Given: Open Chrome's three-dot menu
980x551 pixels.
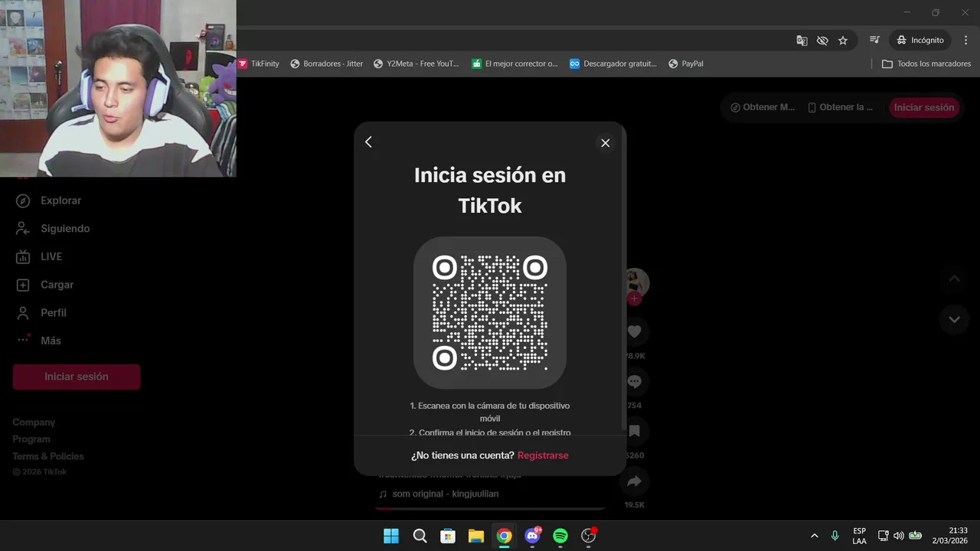Looking at the screenshot, I should [x=966, y=40].
